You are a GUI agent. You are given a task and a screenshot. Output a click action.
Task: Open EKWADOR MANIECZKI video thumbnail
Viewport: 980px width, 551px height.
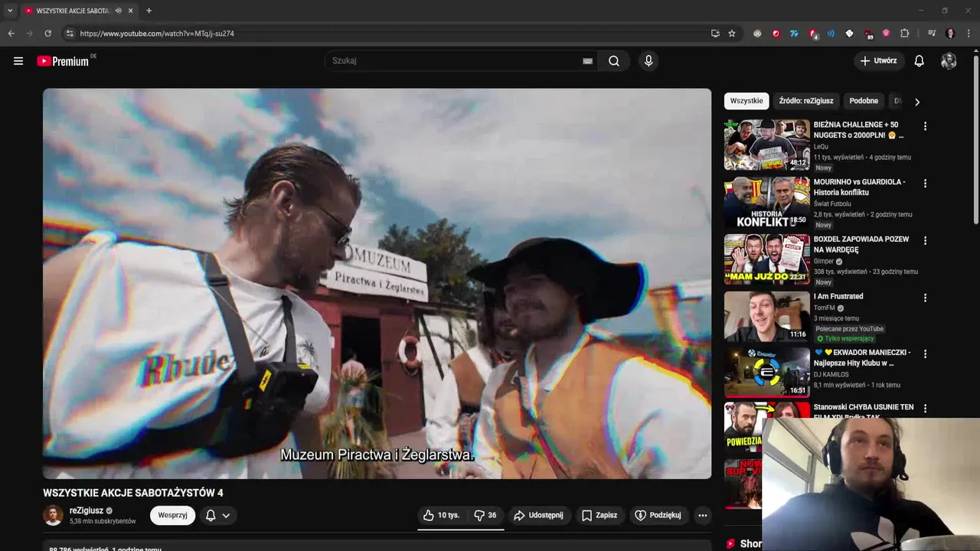click(x=766, y=373)
